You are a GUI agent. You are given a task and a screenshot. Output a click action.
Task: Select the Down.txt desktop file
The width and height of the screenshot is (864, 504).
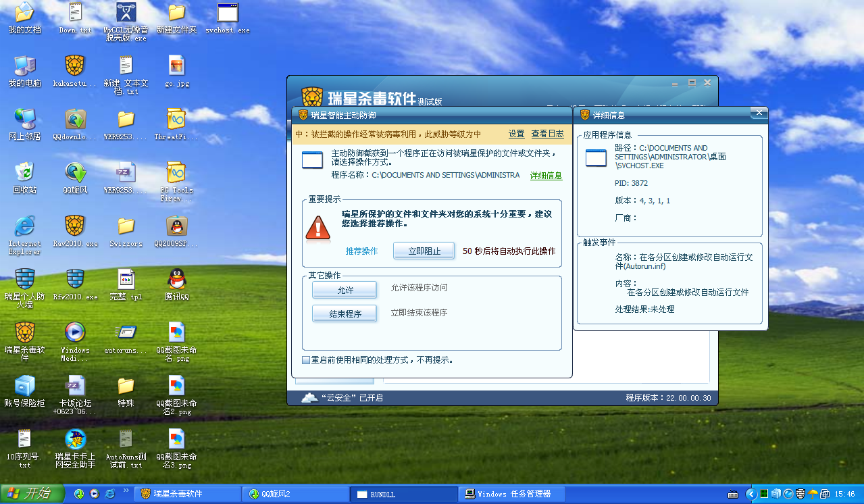pyautogui.click(x=76, y=18)
